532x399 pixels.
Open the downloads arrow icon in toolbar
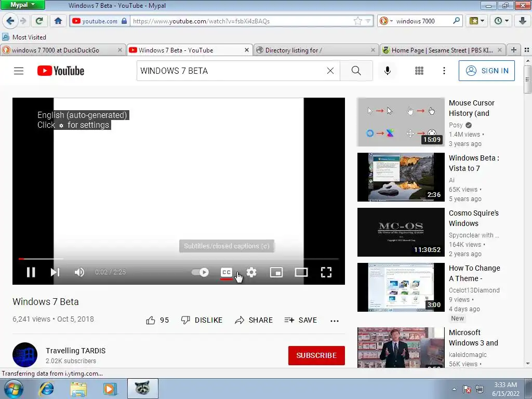(x=523, y=21)
